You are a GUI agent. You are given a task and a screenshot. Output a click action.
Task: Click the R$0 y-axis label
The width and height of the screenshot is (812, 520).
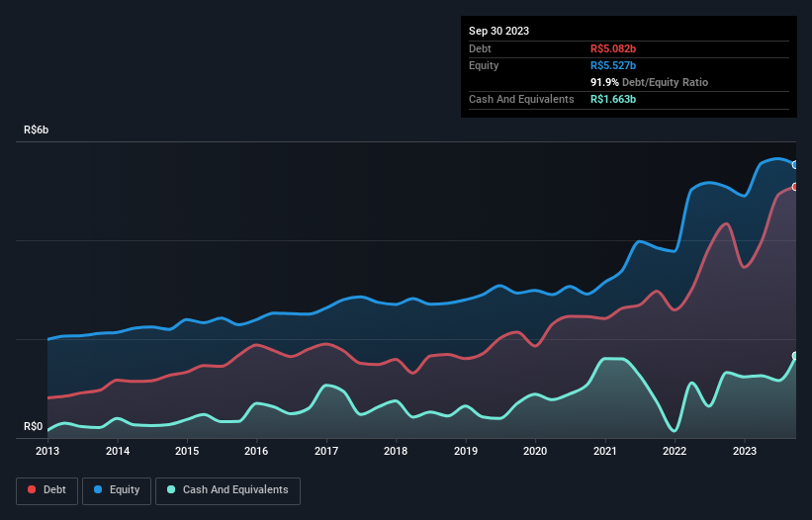click(34, 426)
